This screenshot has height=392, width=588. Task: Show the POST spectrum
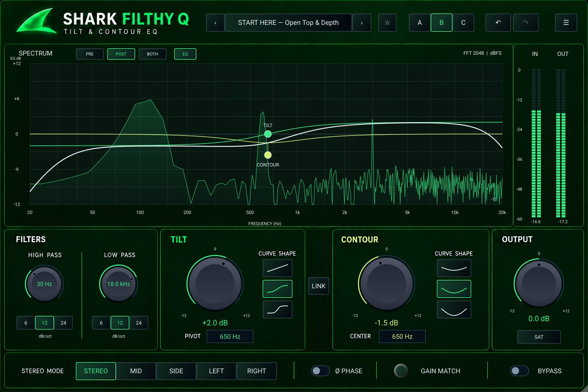121,54
